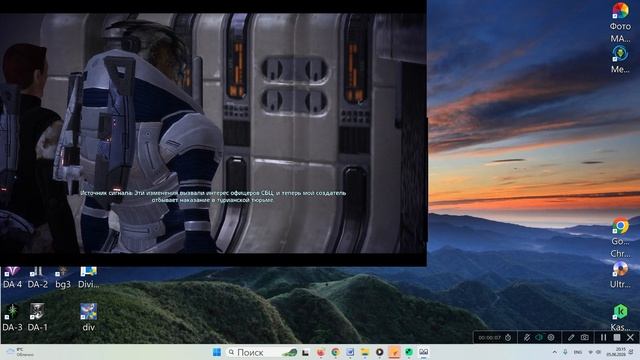Screen dimensions: 640x360
Task: Open the rightmost taskbar monitor icon
Action: pyautogui.click(x=424, y=352)
